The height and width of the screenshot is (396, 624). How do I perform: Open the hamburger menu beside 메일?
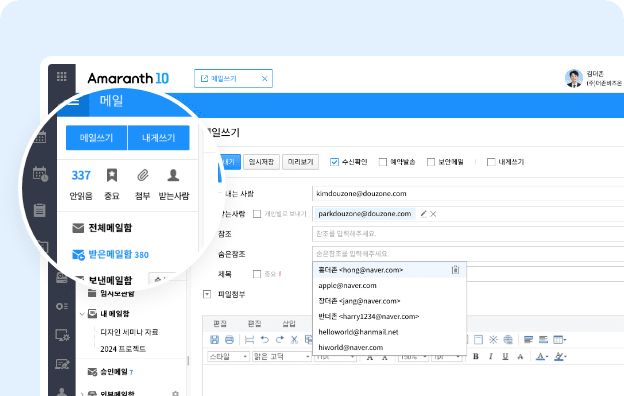click(x=73, y=102)
